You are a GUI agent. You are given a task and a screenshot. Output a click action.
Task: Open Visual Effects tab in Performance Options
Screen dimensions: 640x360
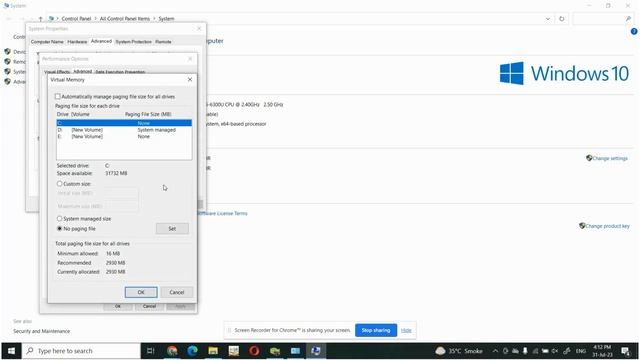57,72
